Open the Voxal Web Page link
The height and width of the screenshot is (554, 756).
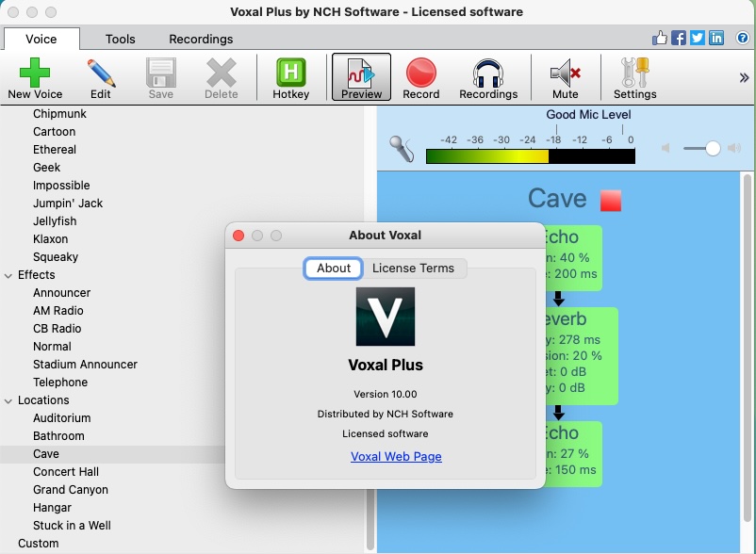(x=396, y=456)
